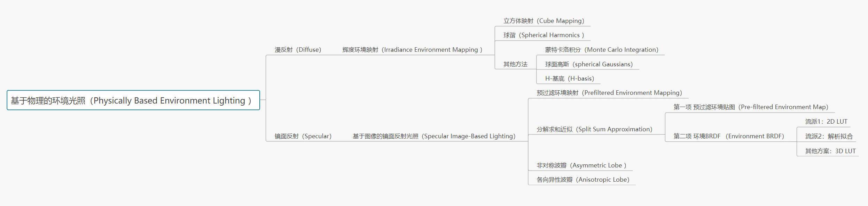Click the 流派1: 2D LUT node
The width and height of the screenshot is (868, 206).
point(826,122)
